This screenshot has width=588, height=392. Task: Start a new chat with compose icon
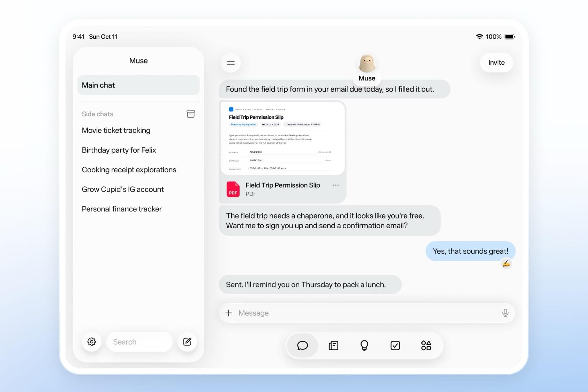pyautogui.click(x=187, y=342)
